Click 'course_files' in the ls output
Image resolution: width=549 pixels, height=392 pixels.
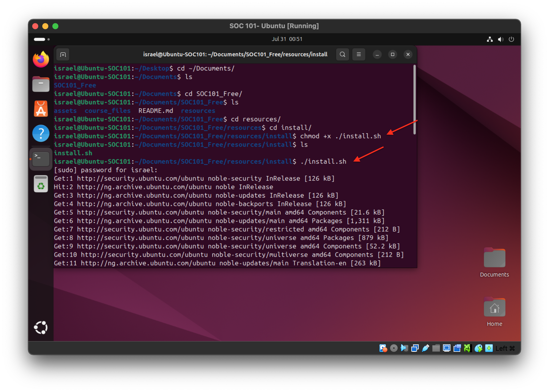click(x=108, y=111)
